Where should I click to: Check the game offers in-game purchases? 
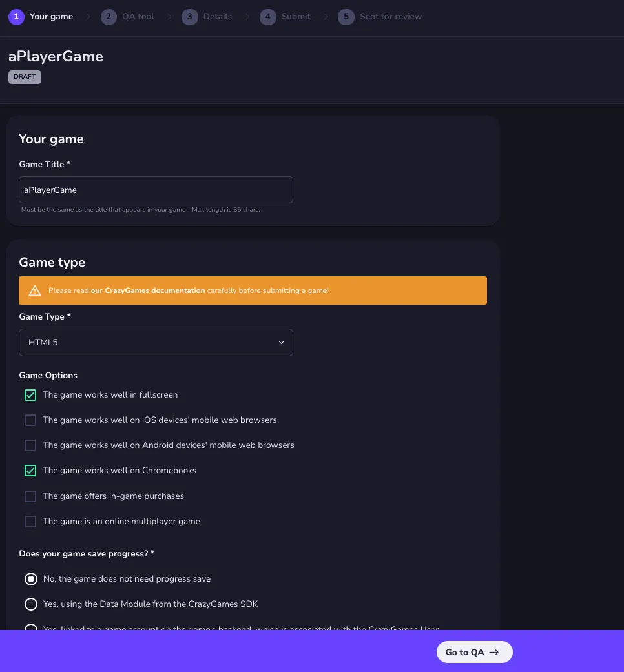pyautogui.click(x=30, y=496)
